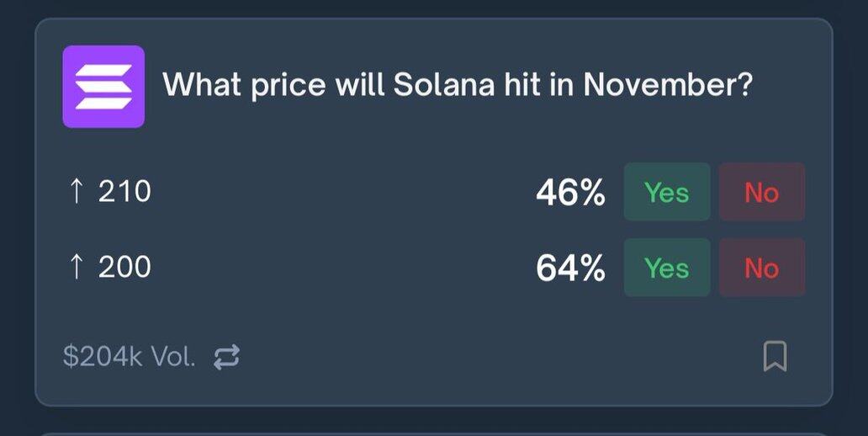Screen dimensions: 868x436
Task: Click the up arrow beside 210
Action: (75, 193)
